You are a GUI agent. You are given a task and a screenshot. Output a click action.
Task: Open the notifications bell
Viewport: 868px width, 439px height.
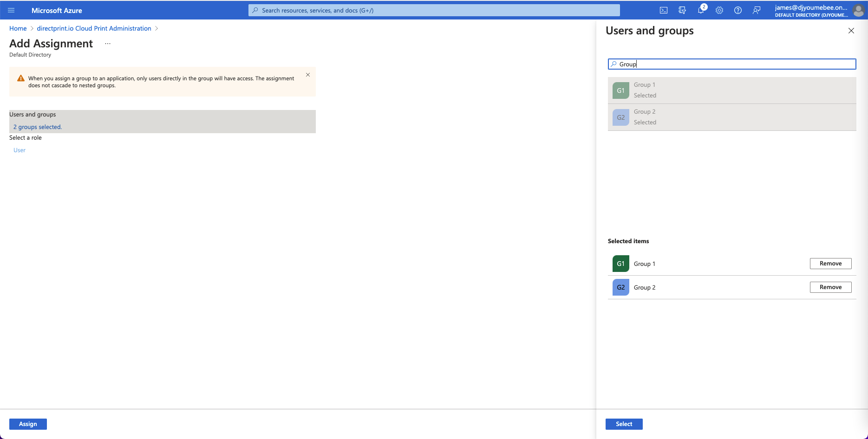click(701, 10)
